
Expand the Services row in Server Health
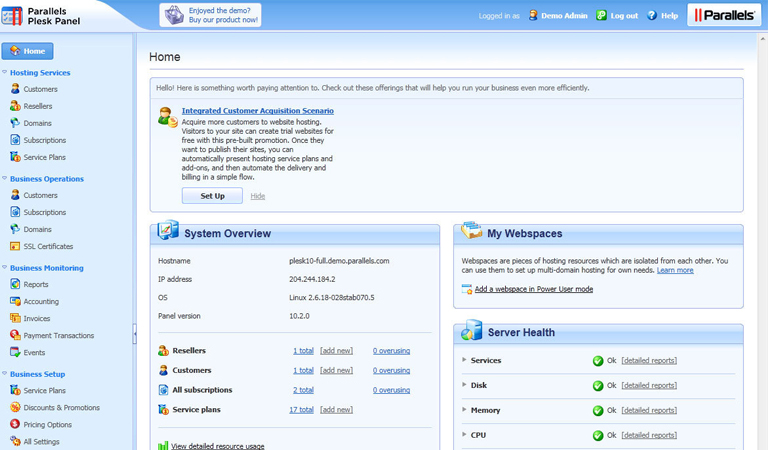coord(464,359)
